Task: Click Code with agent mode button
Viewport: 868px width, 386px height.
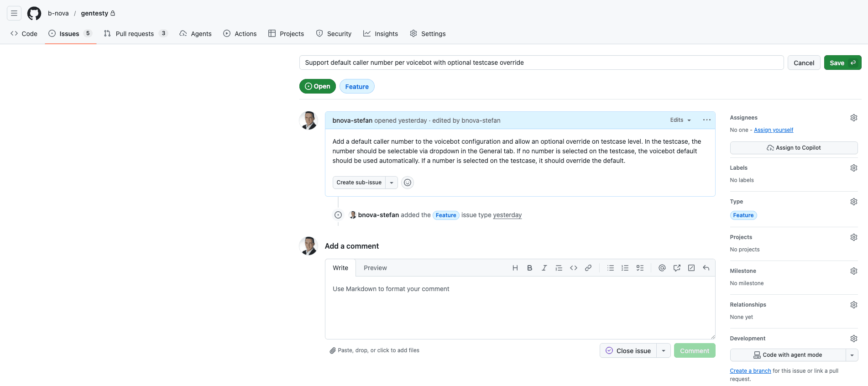Action: tap(788, 355)
